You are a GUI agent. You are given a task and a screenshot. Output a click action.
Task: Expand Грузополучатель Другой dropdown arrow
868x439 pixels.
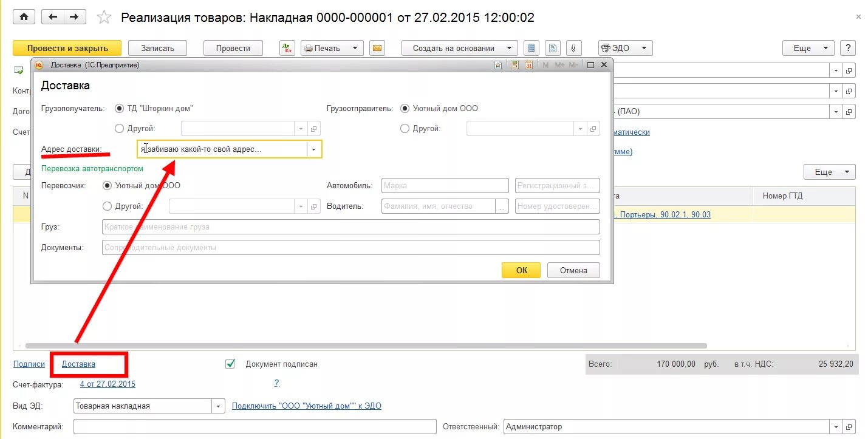301,129
